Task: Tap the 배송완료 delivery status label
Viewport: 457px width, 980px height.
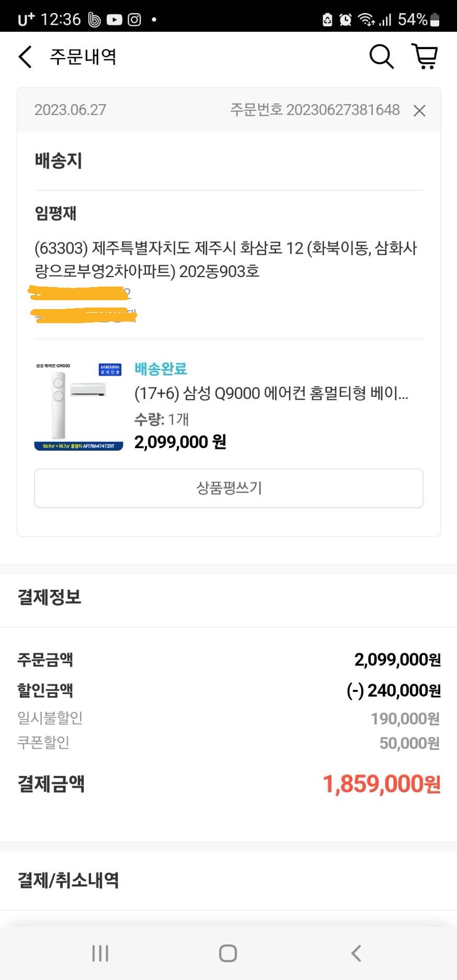Action: [161, 369]
